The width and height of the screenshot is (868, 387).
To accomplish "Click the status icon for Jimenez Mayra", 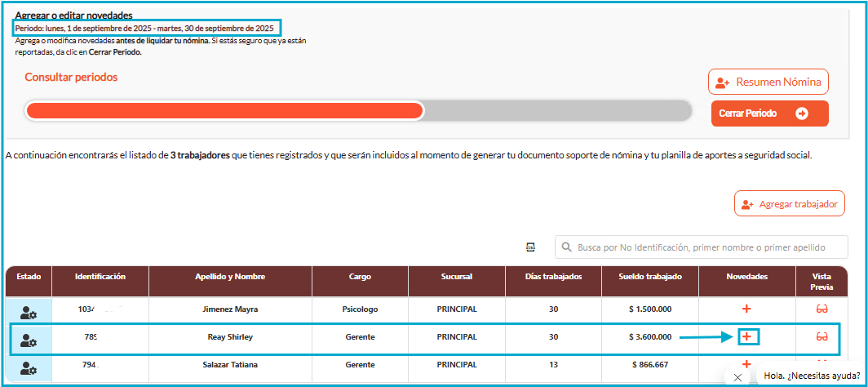I will 29,310.
